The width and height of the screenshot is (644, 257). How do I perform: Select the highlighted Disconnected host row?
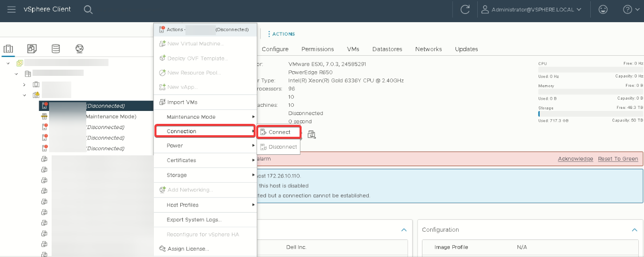[96, 106]
